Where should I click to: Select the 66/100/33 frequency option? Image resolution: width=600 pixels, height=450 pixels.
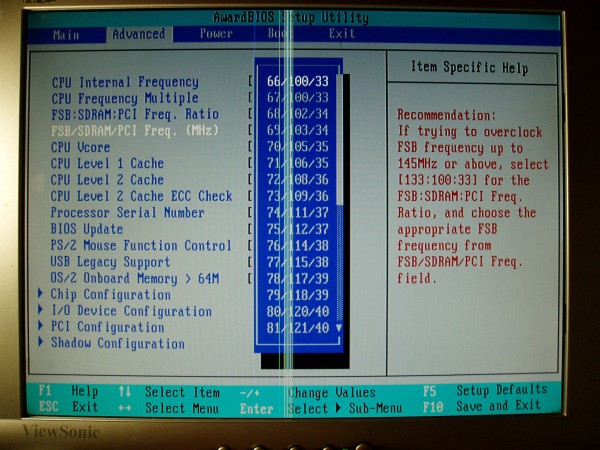coord(298,81)
